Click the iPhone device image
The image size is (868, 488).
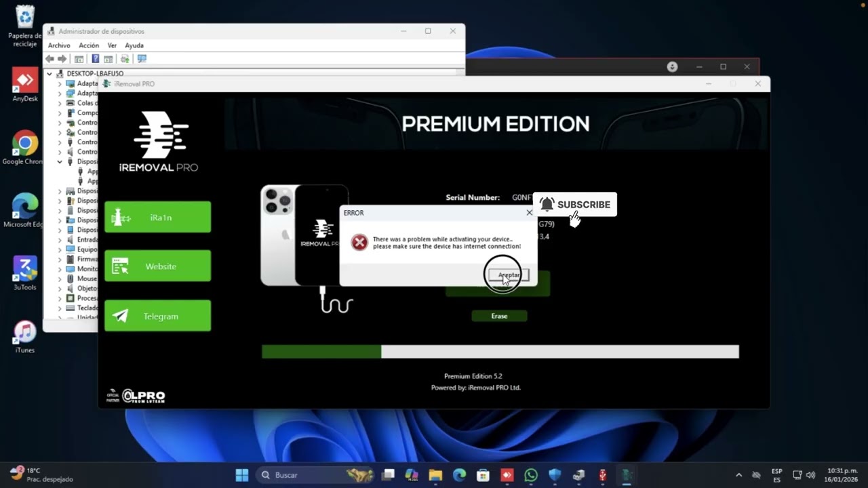click(x=304, y=235)
